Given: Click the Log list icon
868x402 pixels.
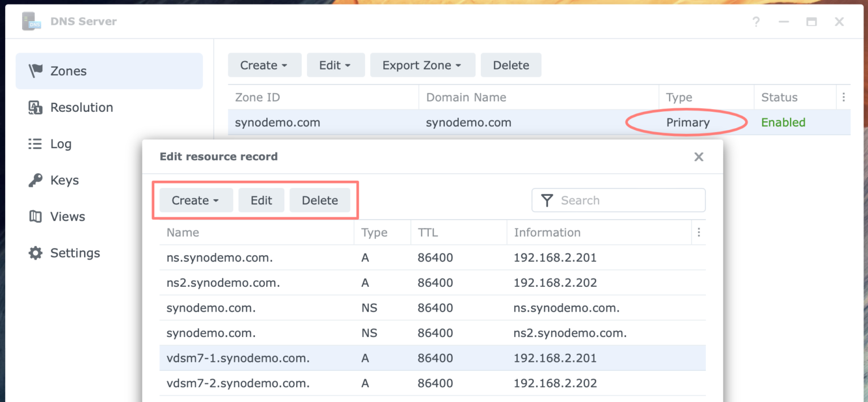Looking at the screenshot, I should click(x=36, y=144).
